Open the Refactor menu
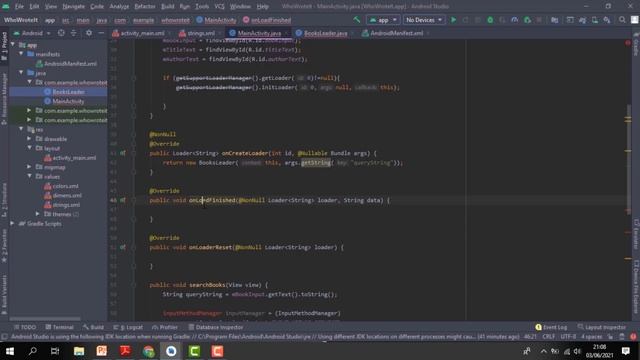 tap(145, 7)
